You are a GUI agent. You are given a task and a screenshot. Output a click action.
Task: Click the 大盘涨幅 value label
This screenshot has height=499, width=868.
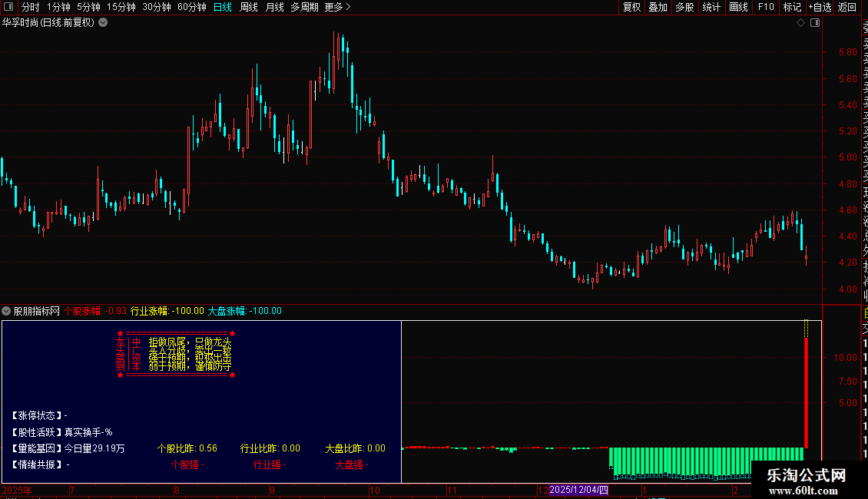(x=245, y=311)
